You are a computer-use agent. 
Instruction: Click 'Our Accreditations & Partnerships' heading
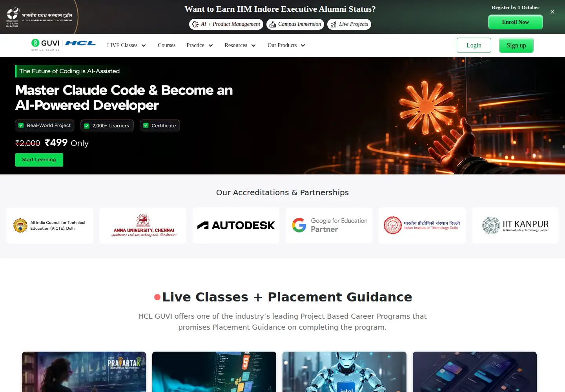click(282, 192)
